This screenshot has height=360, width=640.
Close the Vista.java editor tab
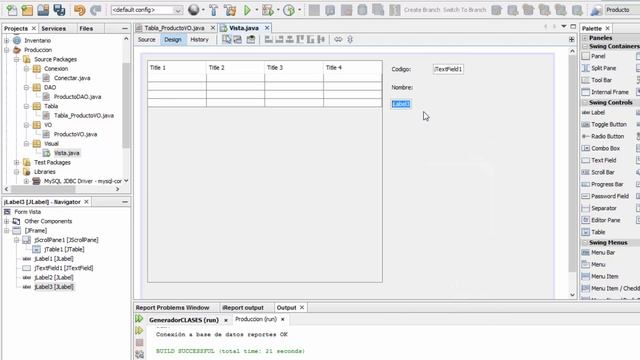pyautogui.click(x=267, y=28)
